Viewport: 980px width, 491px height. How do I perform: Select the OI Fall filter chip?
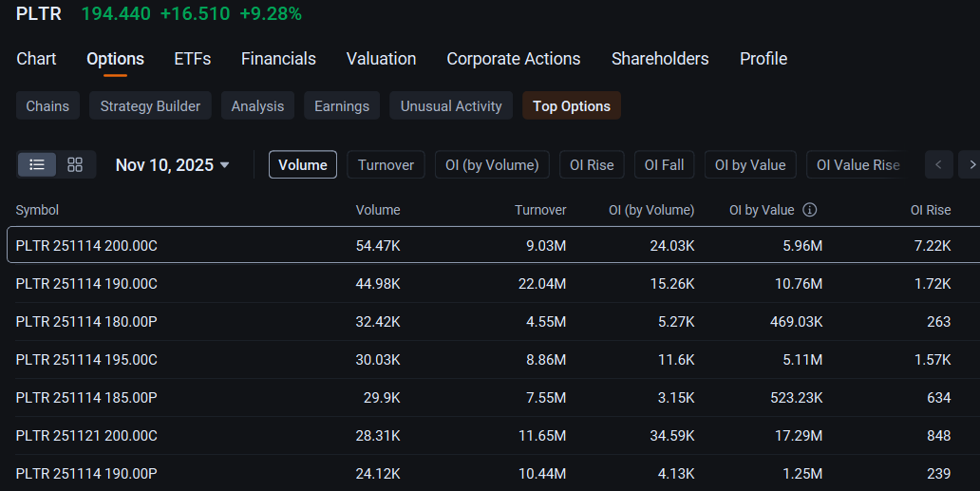tap(664, 165)
